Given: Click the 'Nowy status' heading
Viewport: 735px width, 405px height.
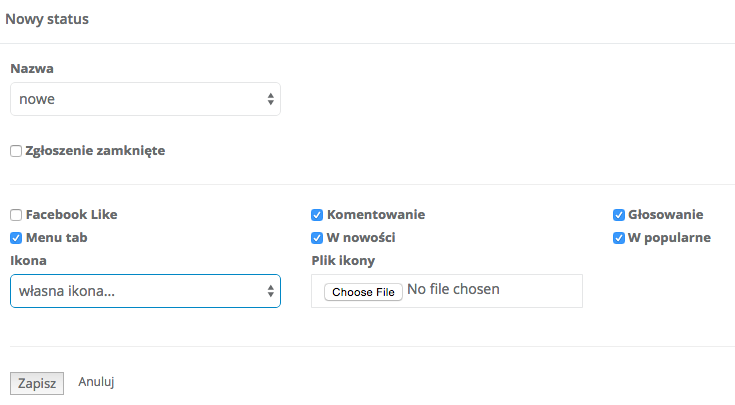Looking at the screenshot, I should (x=48, y=19).
